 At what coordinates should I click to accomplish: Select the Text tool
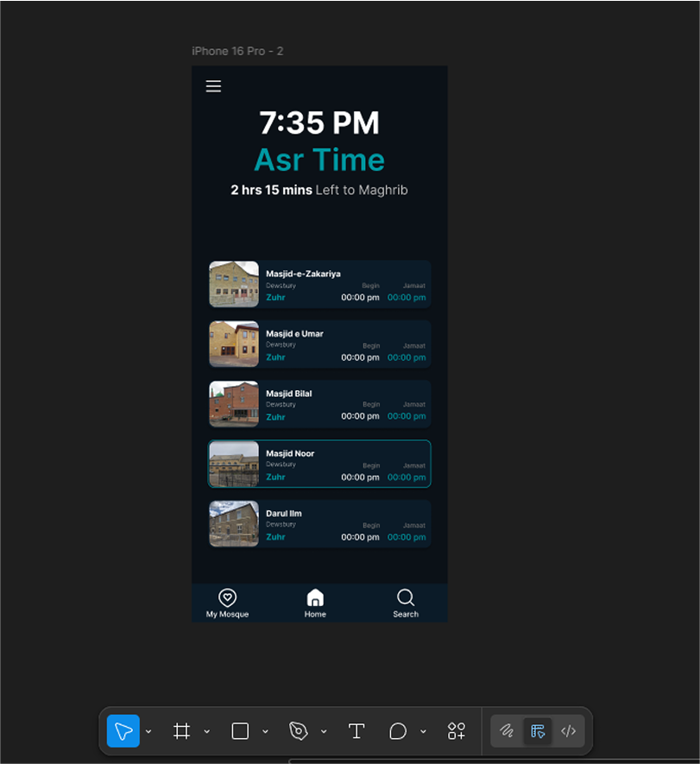356,731
